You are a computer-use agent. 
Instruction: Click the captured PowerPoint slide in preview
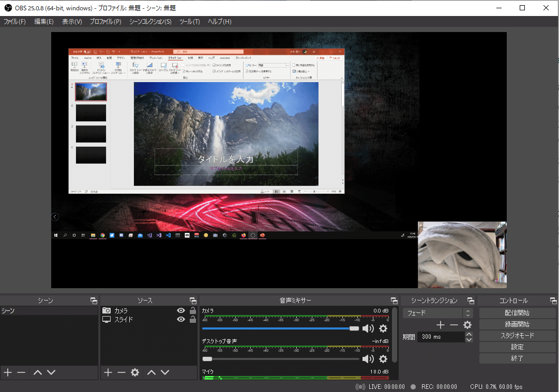pyautogui.click(x=226, y=134)
